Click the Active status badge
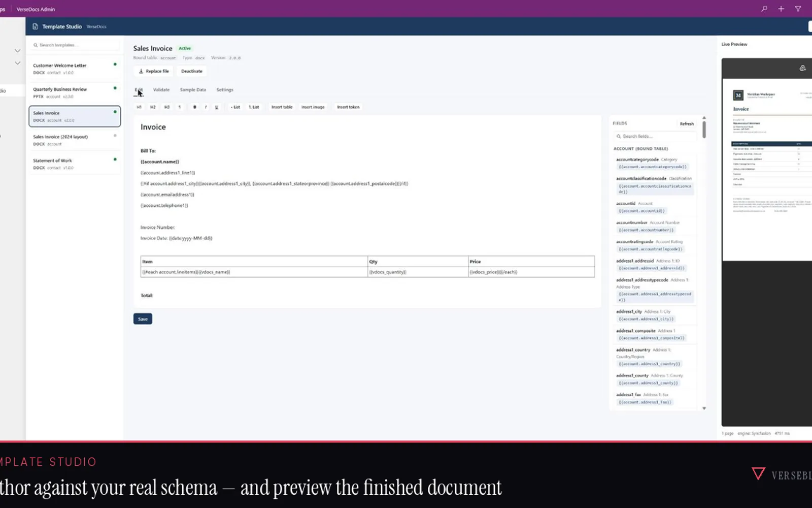Screen dimensions: 812x508 click(x=185, y=48)
